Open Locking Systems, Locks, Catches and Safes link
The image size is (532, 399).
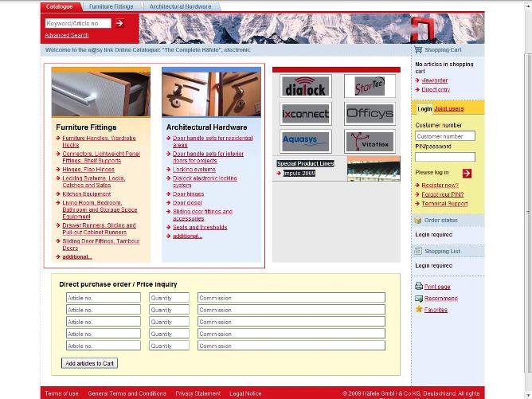pos(94,182)
